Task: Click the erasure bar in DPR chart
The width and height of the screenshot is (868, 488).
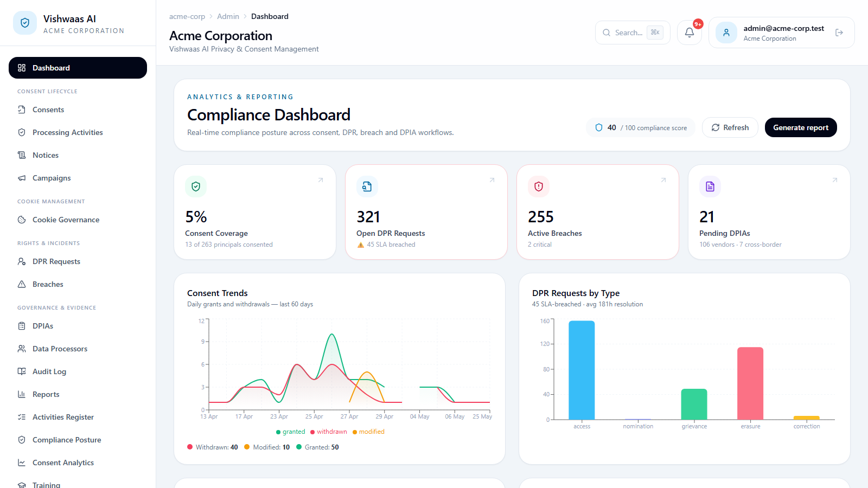Action: [750, 383]
